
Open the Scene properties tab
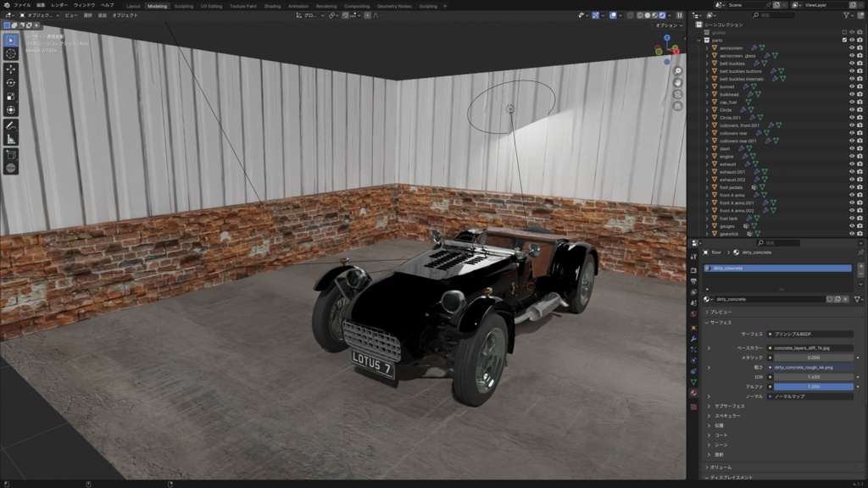(693, 303)
